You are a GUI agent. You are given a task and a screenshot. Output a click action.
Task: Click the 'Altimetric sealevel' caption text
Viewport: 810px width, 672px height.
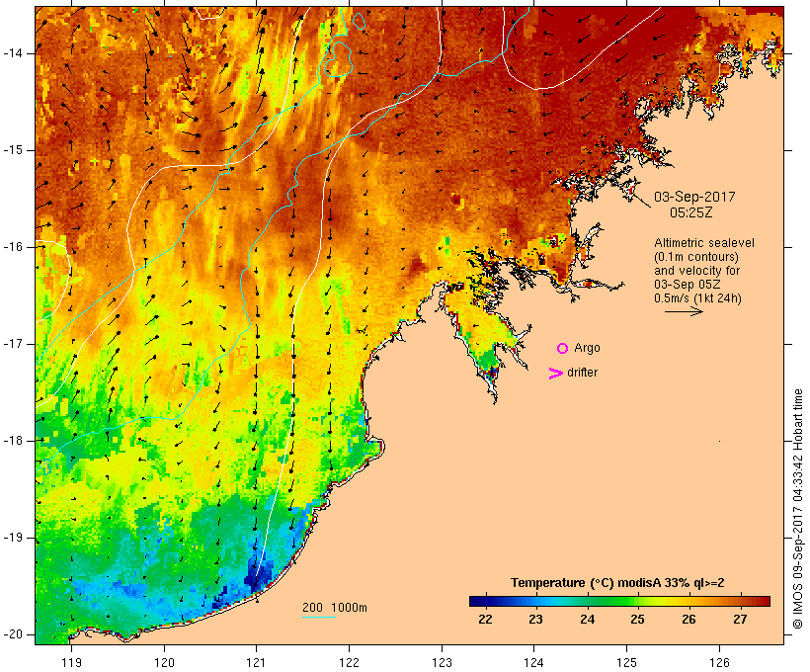tap(704, 243)
